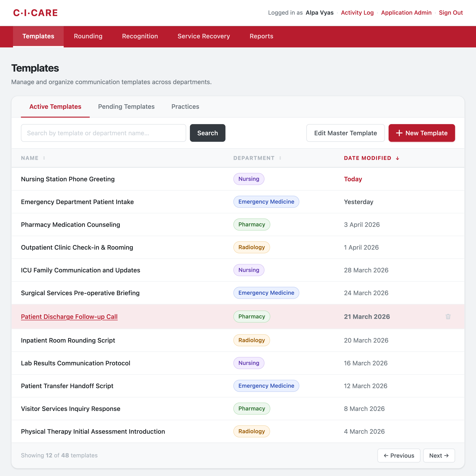Switch to Pending Templates tab
The height and width of the screenshot is (476, 476).
click(126, 107)
